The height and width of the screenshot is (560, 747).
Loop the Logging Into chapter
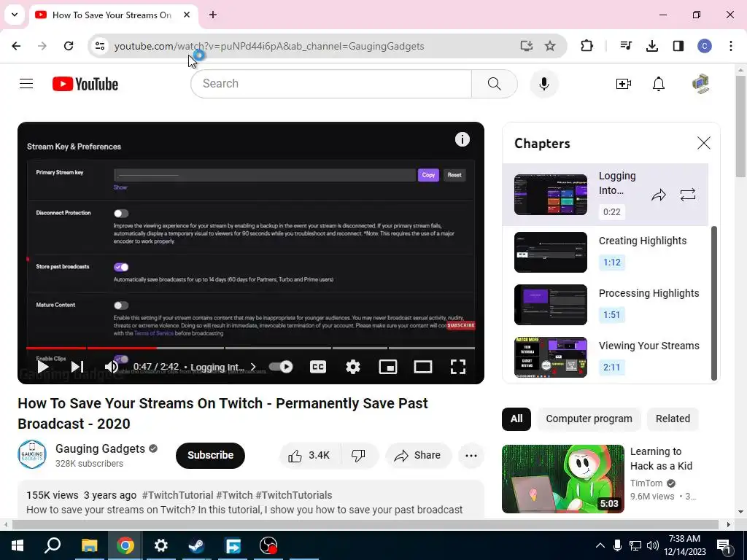[x=688, y=195]
